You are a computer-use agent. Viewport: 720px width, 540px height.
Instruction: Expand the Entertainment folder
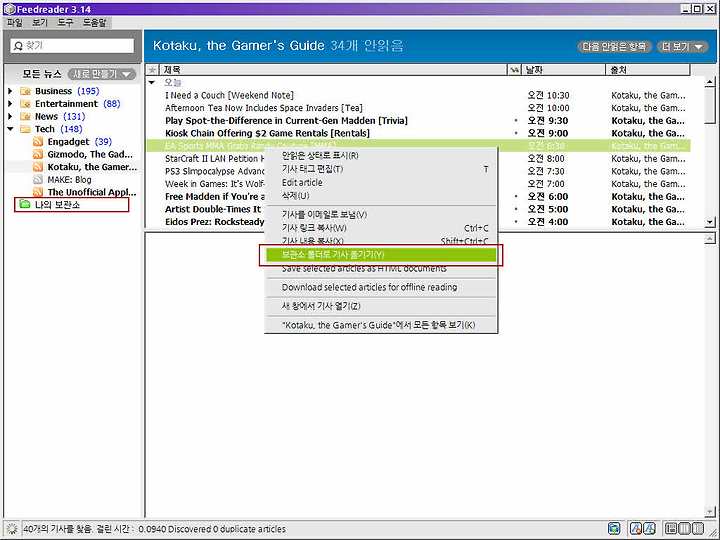click(x=10, y=104)
